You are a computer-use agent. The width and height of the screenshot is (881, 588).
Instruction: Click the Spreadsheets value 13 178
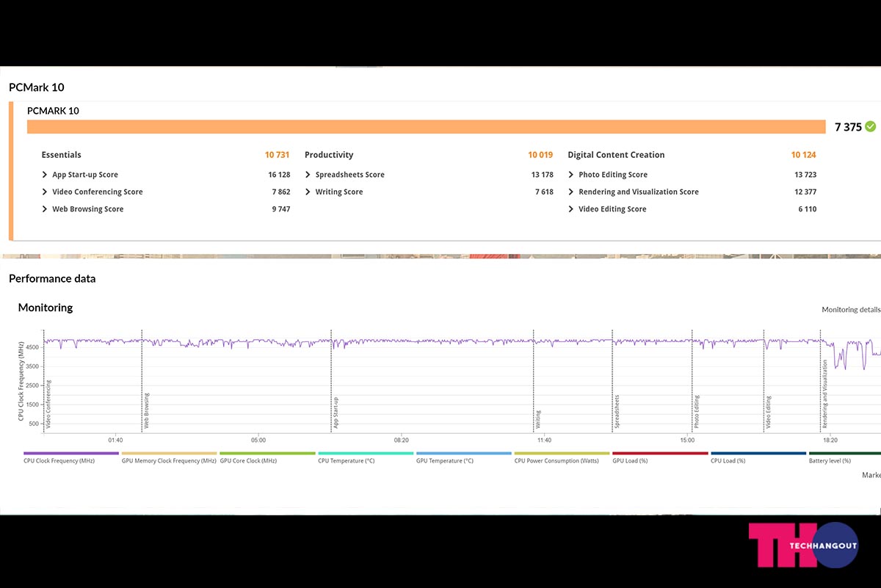pyautogui.click(x=542, y=175)
